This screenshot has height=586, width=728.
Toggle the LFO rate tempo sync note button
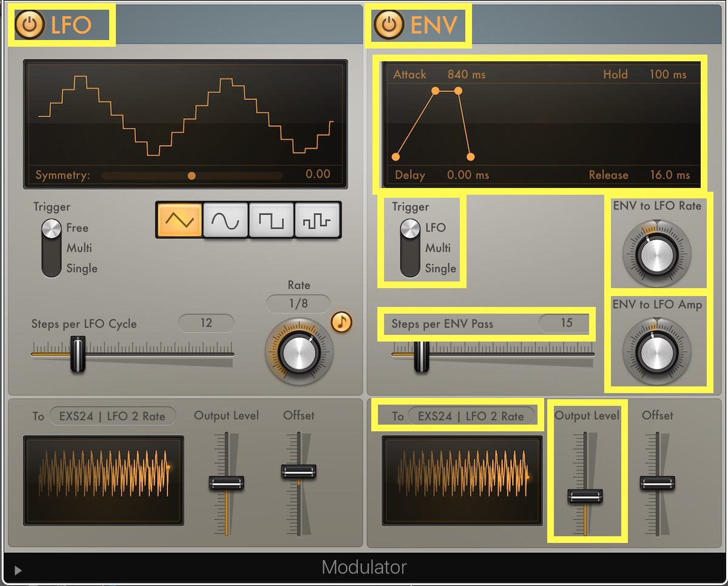pyautogui.click(x=342, y=322)
